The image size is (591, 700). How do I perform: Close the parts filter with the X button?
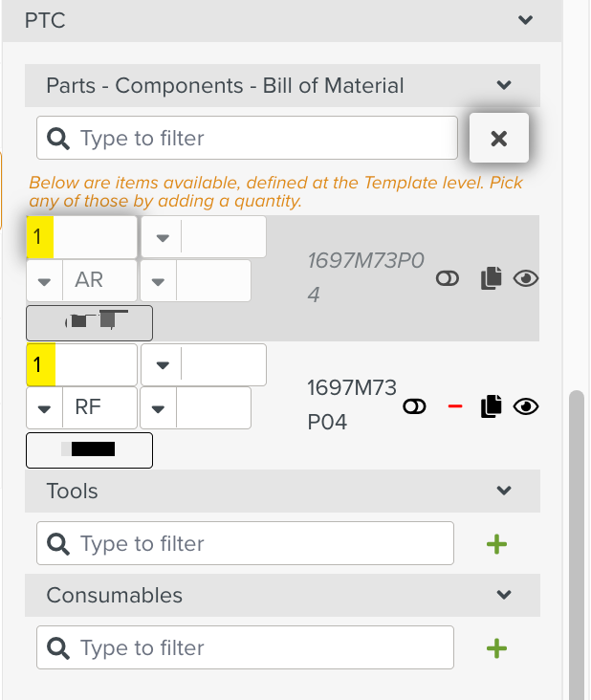499,138
